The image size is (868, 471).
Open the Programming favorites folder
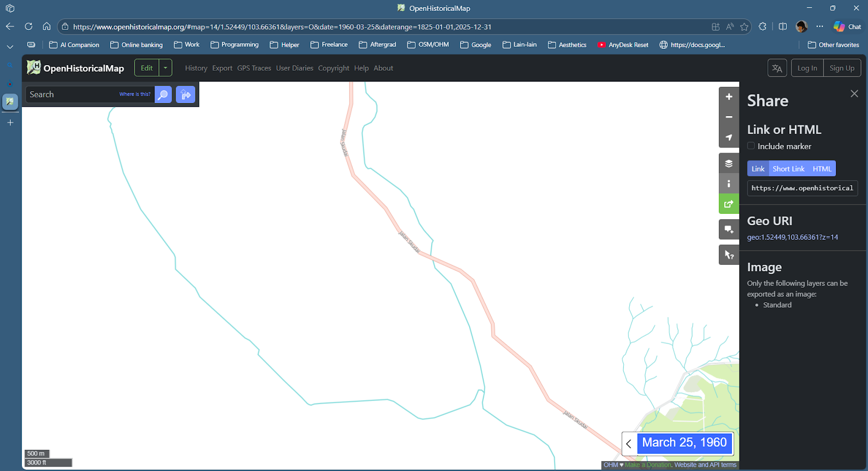coord(234,45)
